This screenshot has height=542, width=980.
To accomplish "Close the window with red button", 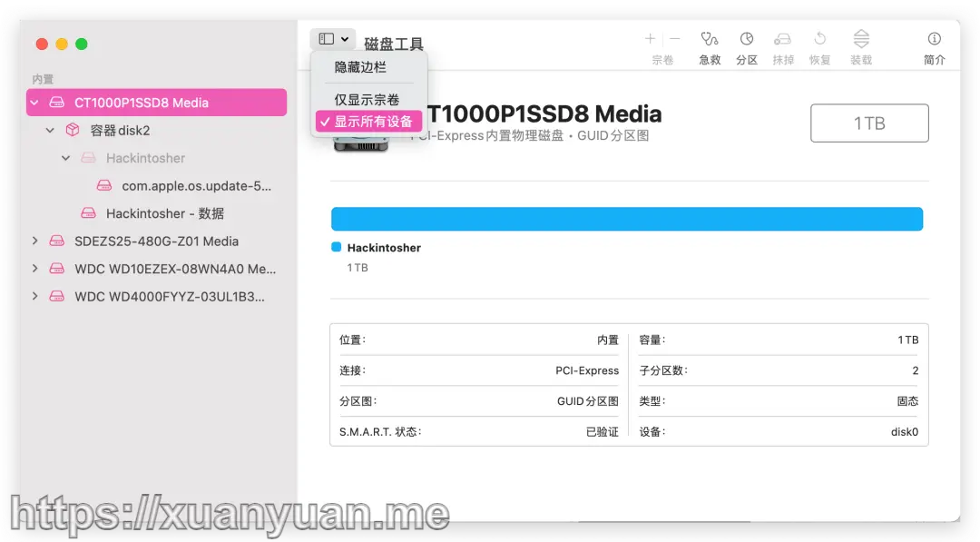I will pyautogui.click(x=42, y=44).
